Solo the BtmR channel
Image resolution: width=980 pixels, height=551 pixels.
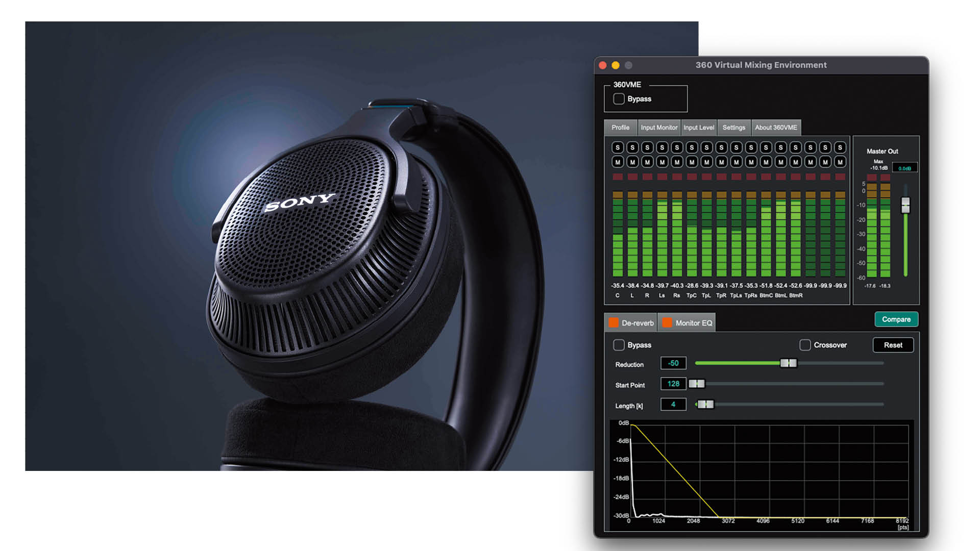(x=795, y=147)
